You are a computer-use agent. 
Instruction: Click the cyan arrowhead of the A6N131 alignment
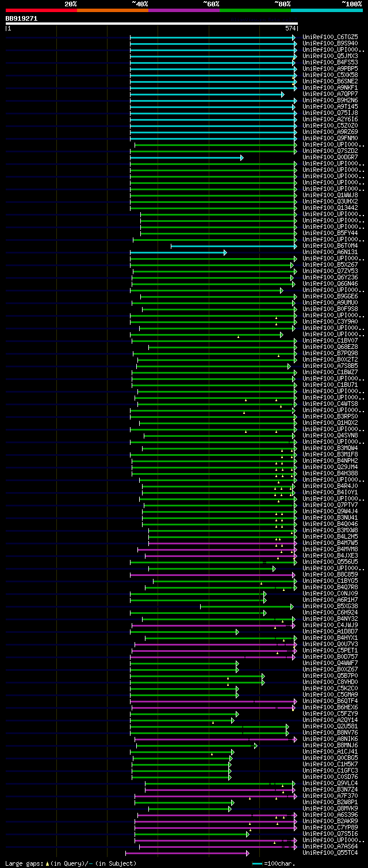(225, 252)
